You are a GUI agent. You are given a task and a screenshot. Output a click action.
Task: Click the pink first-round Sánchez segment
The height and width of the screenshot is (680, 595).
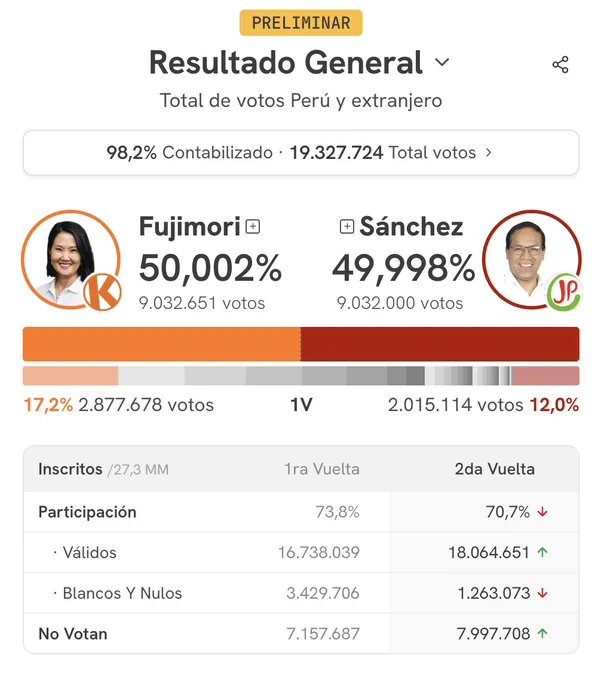(546, 376)
